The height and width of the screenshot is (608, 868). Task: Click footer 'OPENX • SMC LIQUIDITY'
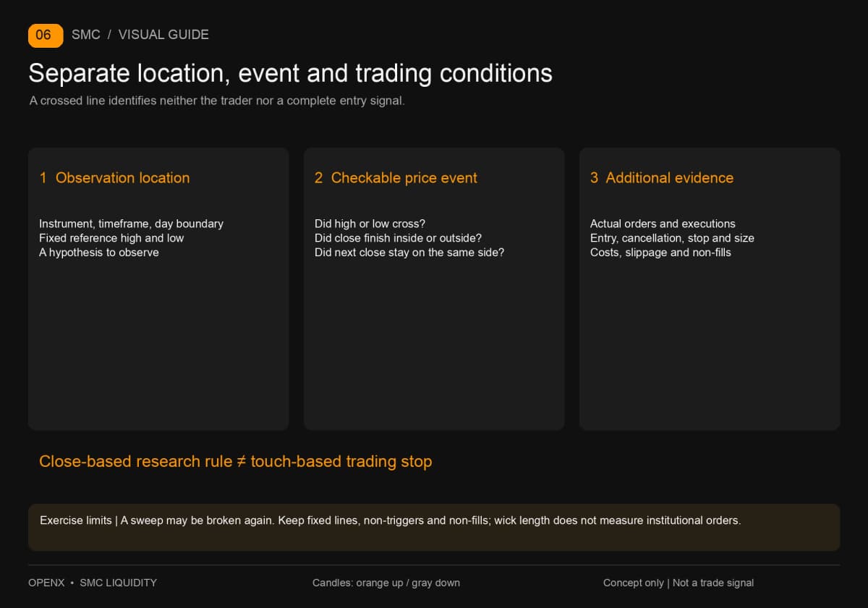[x=93, y=583]
